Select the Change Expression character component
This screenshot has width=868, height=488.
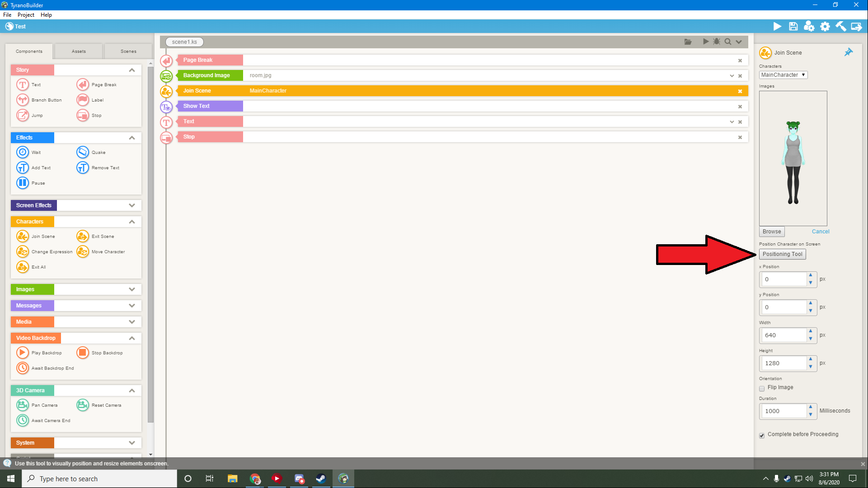(x=23, y=252)
